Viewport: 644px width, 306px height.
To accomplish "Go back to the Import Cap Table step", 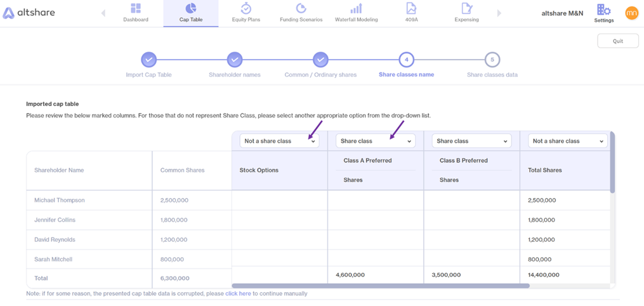I will pos(148,60).
